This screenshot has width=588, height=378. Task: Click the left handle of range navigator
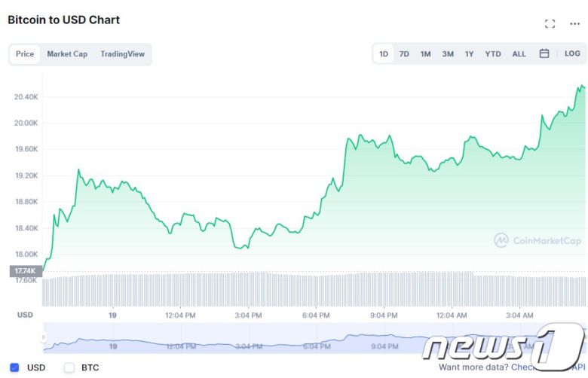click(44, 337)
